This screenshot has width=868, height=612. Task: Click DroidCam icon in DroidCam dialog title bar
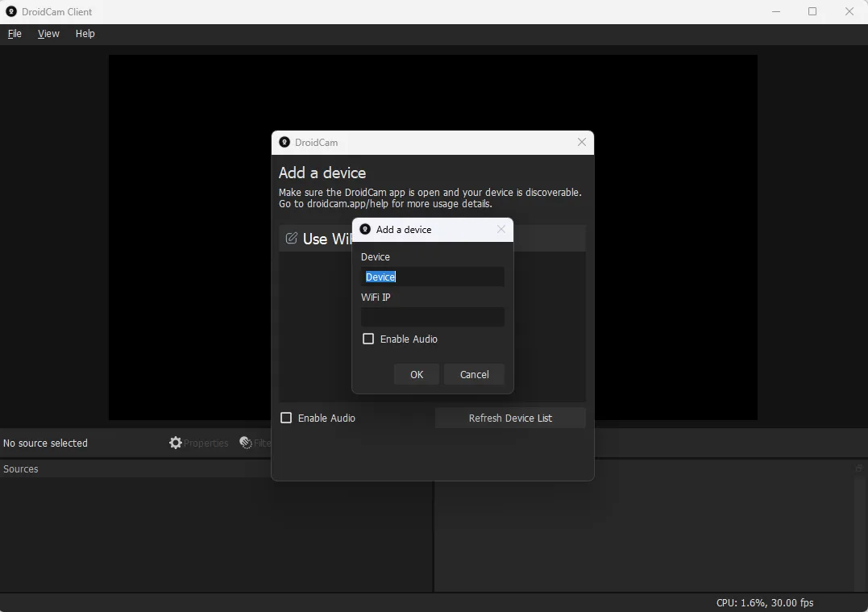click(284, 143)
